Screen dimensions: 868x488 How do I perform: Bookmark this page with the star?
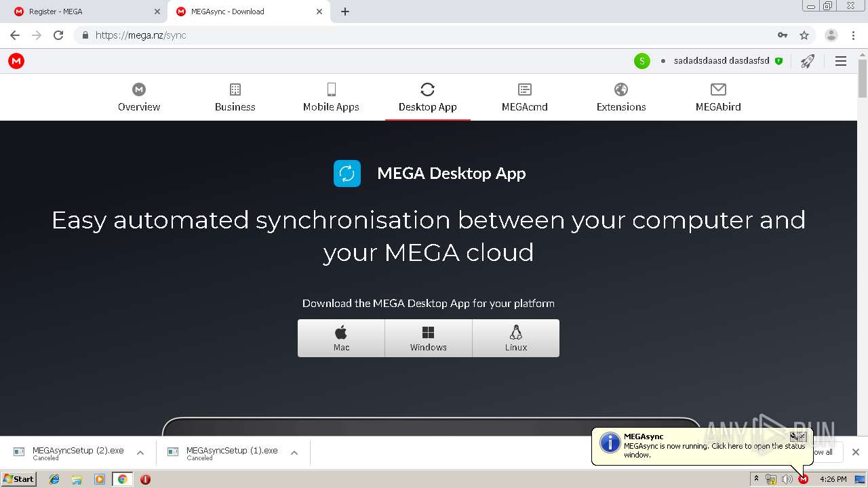pos(804,35)
